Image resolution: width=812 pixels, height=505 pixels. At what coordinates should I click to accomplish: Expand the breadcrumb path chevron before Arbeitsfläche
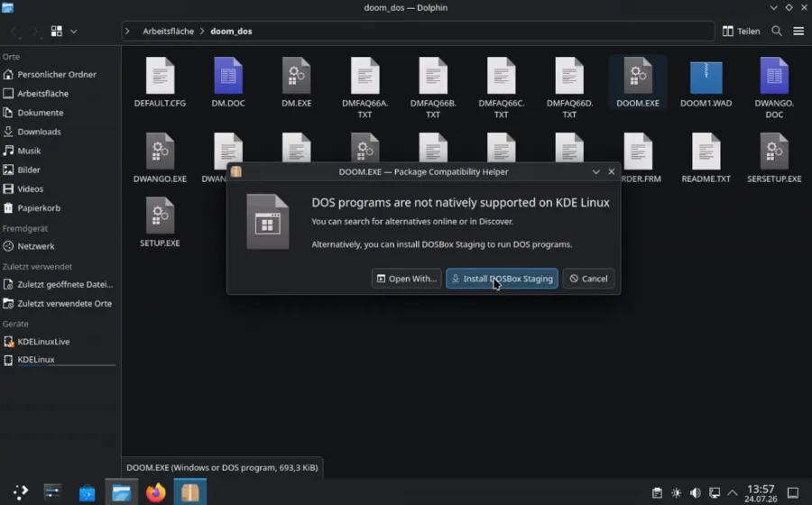point(127,31)
